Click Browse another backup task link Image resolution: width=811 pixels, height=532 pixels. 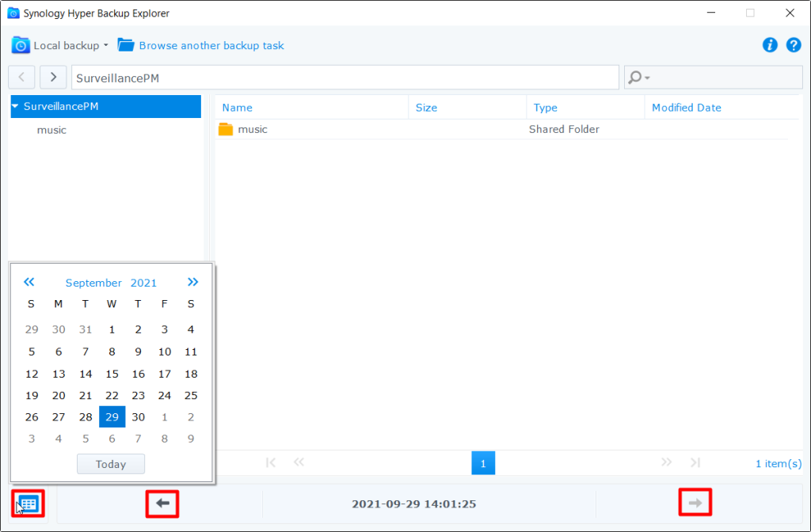coord(211,45)
